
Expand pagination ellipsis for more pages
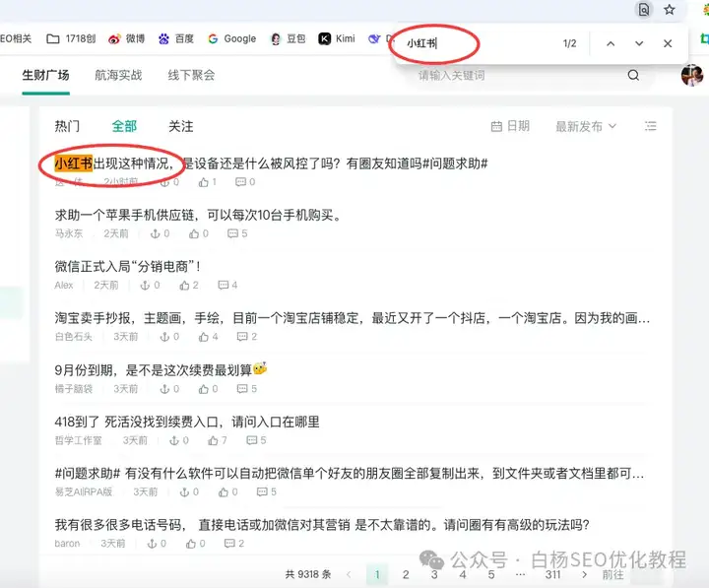[x=521, y=575]
